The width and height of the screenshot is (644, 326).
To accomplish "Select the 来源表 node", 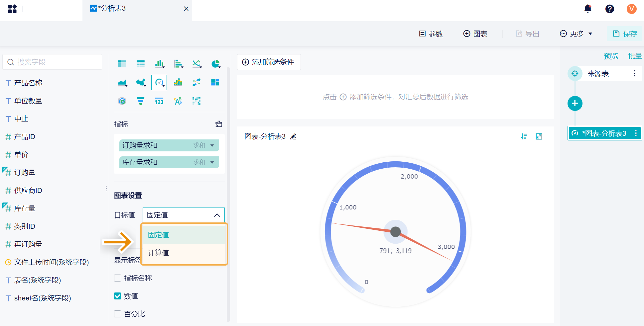I will click(x=604, y=73).
